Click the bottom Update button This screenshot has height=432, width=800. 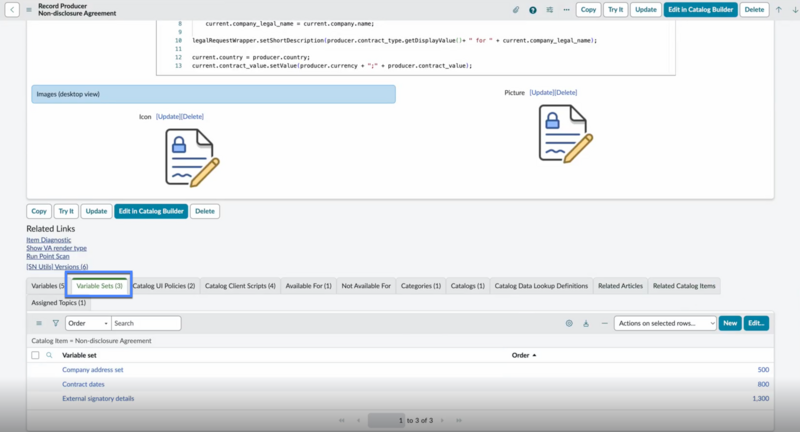pos(96,211)
